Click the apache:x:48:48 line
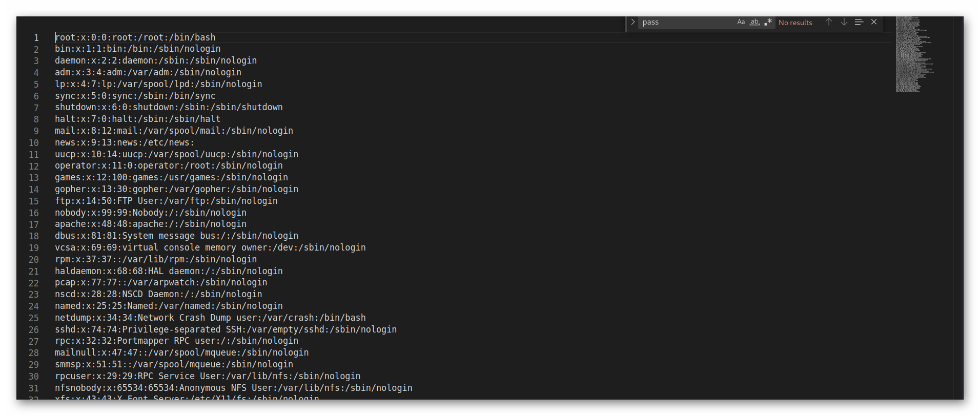Screen dimensions: 980x416 click(x=151, y=224)
